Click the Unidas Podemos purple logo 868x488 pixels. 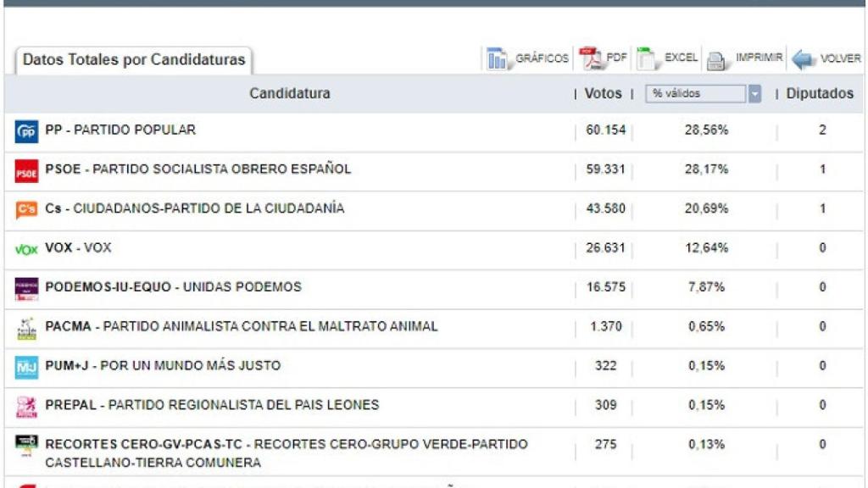click(27, 288)
